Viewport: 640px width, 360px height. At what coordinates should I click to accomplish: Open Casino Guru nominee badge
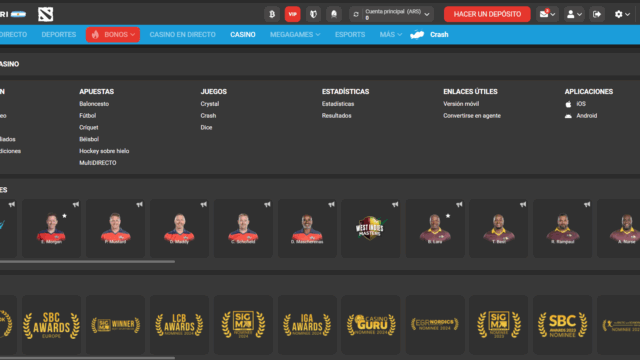[x=371, y=325]
